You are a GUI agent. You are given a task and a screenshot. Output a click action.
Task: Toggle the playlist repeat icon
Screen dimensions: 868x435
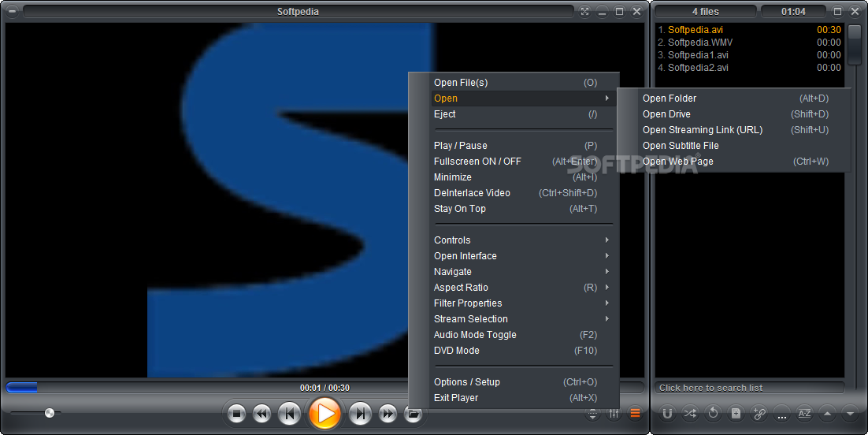713,414
